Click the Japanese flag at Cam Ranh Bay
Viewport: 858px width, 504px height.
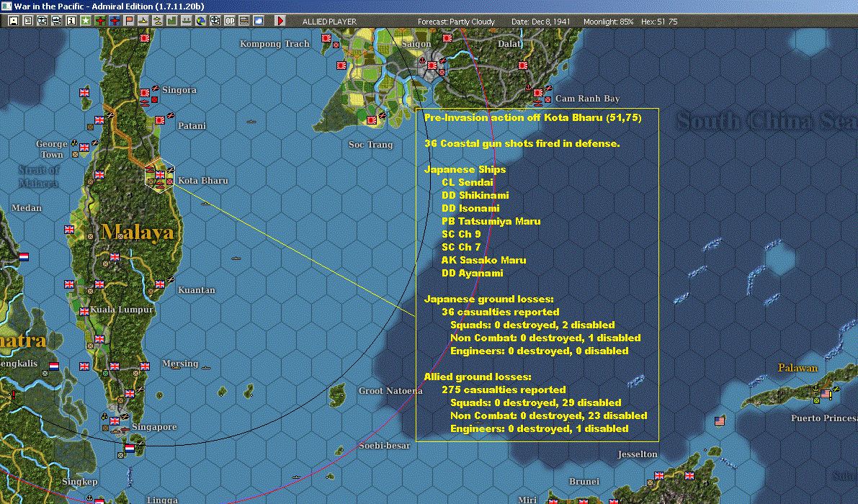[x=538, y=93]
